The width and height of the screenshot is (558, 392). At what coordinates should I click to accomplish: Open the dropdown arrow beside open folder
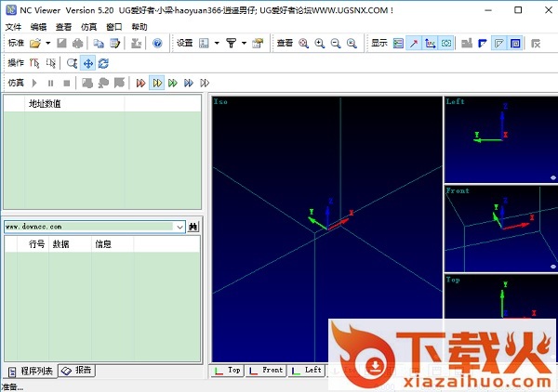(47, 43)
